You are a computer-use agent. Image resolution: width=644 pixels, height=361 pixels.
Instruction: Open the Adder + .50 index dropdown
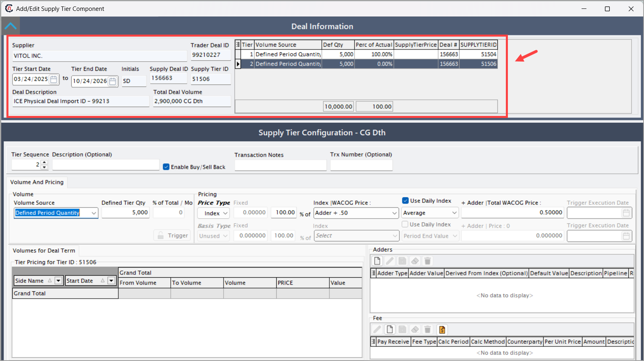coord(395,213)
